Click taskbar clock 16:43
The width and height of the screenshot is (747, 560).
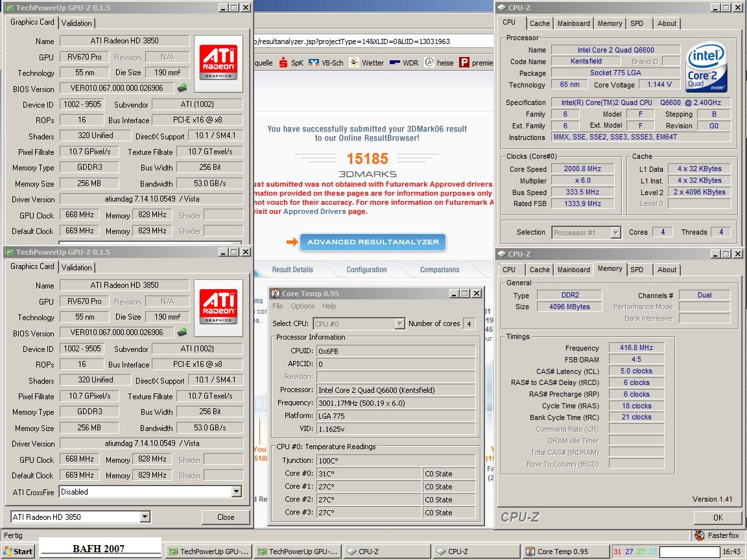(x=731, y=552)
